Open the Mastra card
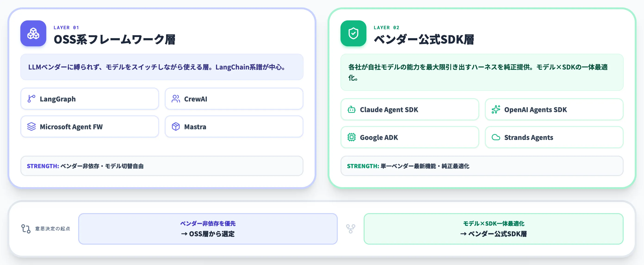Image resolution: width=644 pixels, height=265 pixels. pos(234,126)
